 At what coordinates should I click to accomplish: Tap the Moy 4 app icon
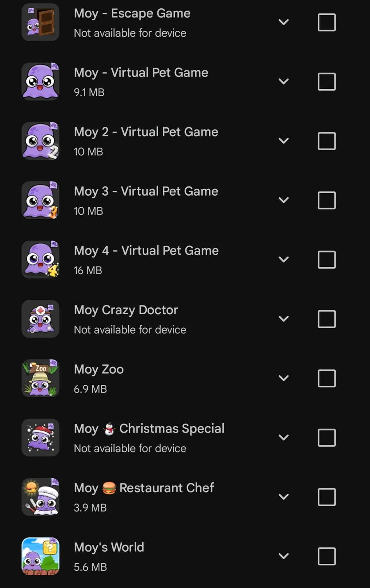pyautogui.click(x=40, y=259)
